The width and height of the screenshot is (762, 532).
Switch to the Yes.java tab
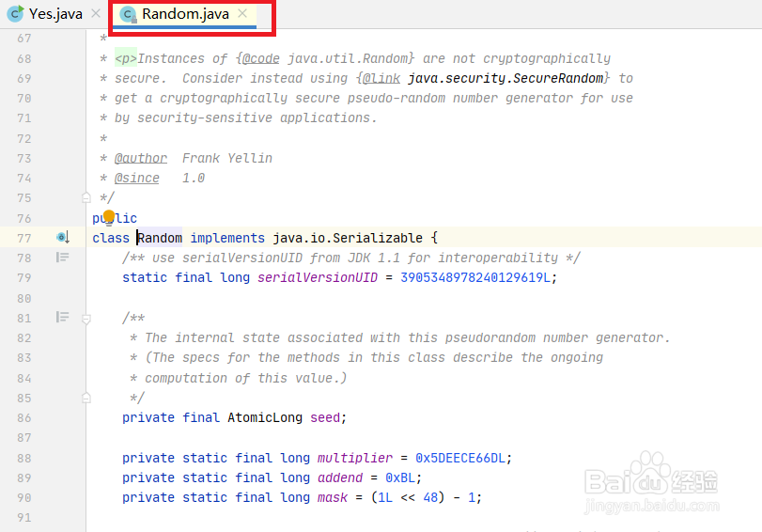pos(45,13)
